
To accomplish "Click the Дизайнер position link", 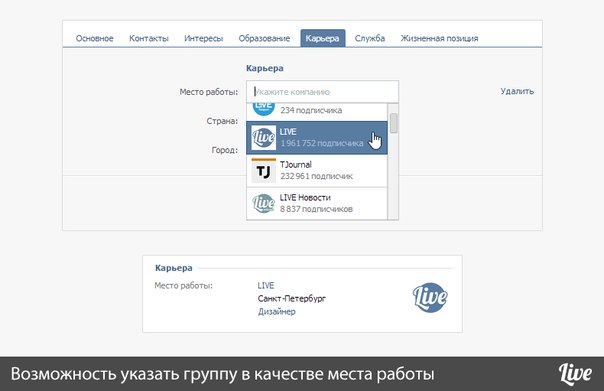I will pos(277,312).
